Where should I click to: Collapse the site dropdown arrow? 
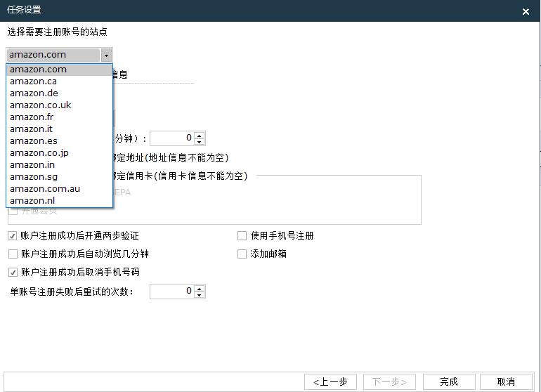point(106,55)
